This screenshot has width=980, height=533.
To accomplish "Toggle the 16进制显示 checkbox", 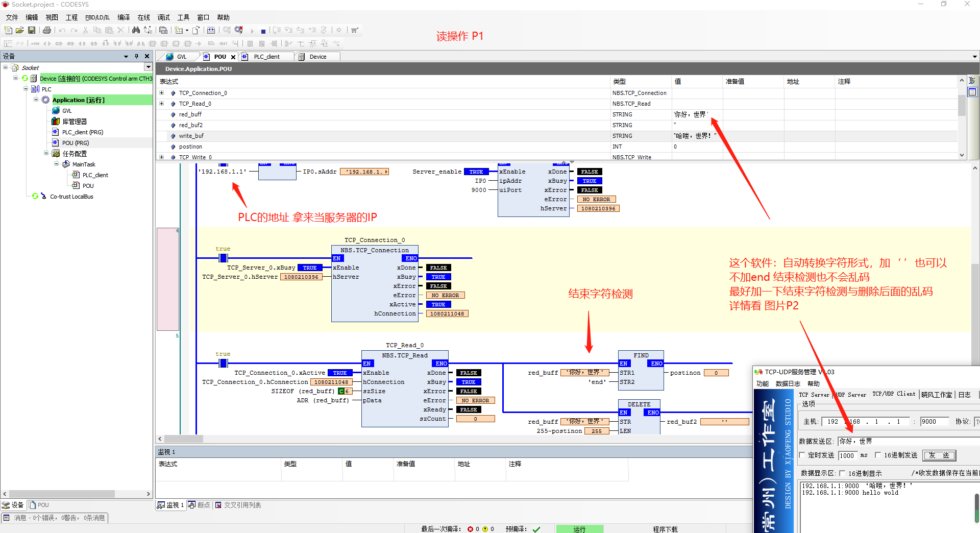I will point(842,473).
